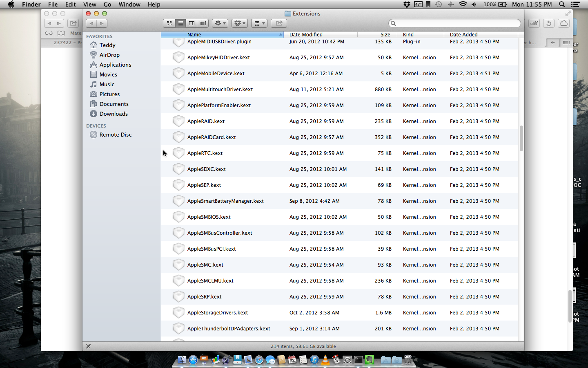Sort the file list by Kind column

tap(421, 34)
